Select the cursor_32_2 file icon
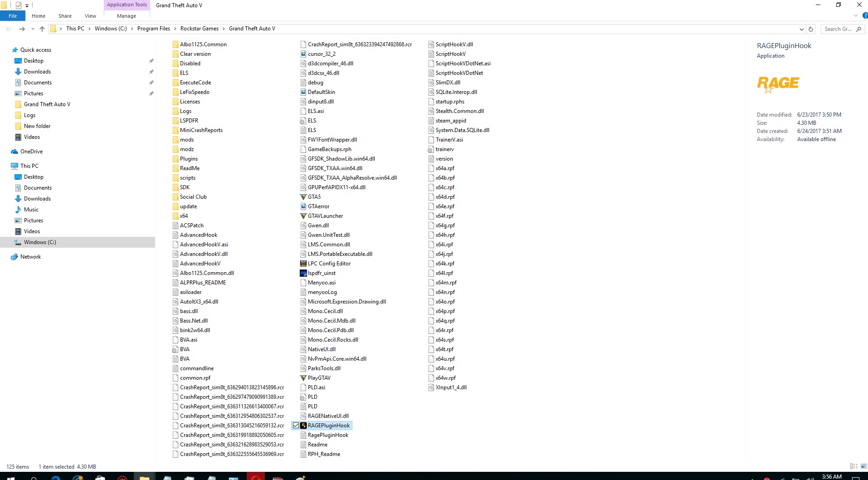868x480 pixels. tap(303, 54)
